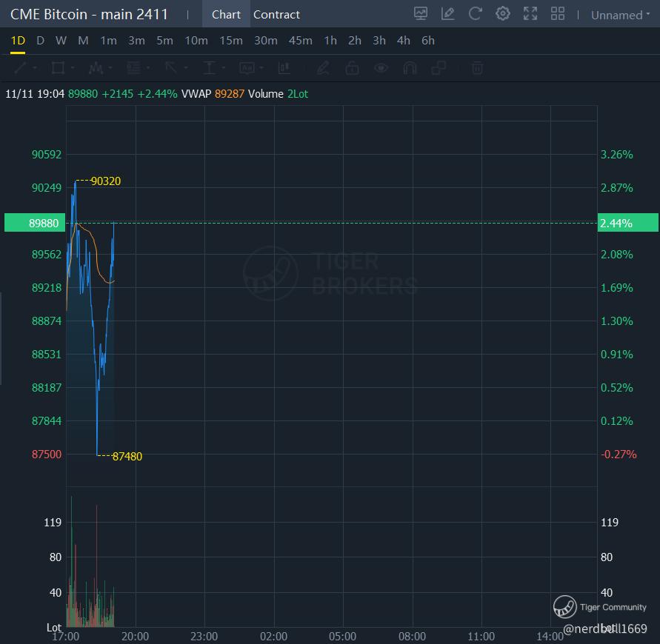This screenshot has height=644, width=660.
Task: Expand the line drawing tool dropdown
Action: pos(33,68)
